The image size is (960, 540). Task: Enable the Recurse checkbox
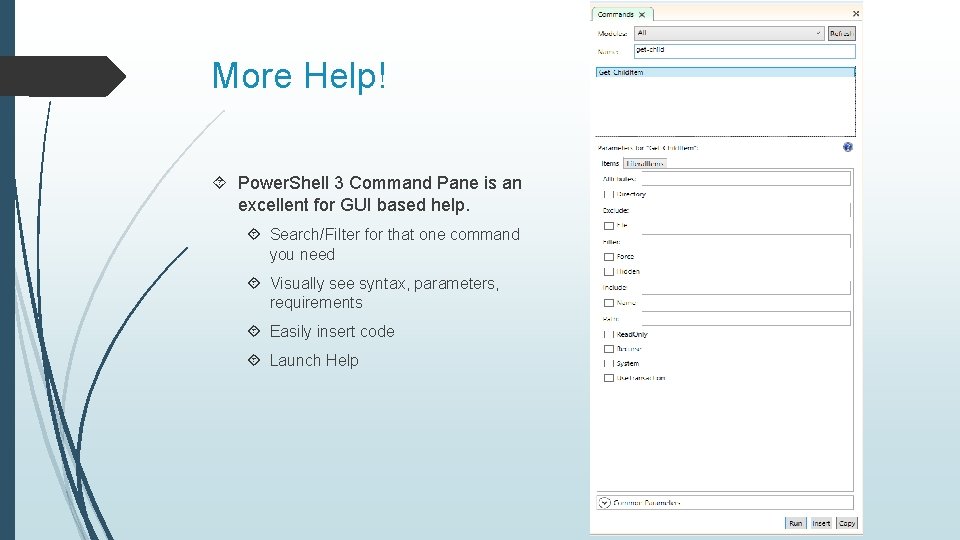click(609, 349)
